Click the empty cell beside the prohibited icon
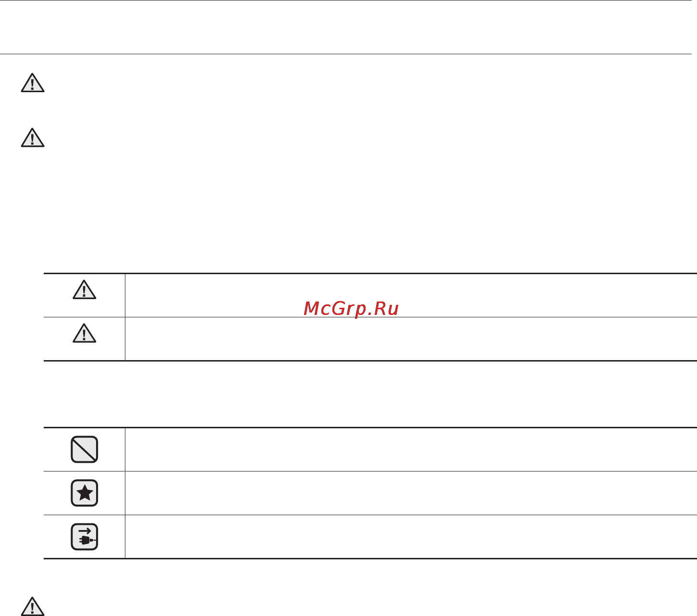The width and height of the screenshot is (697, 616). (x=411, y=449)
